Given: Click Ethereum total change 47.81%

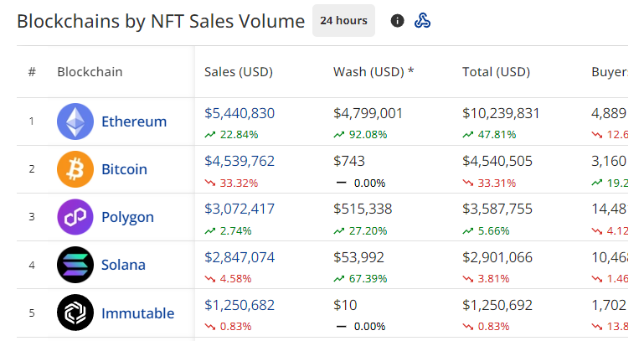Looking at the screenshot, I should 490,135.
